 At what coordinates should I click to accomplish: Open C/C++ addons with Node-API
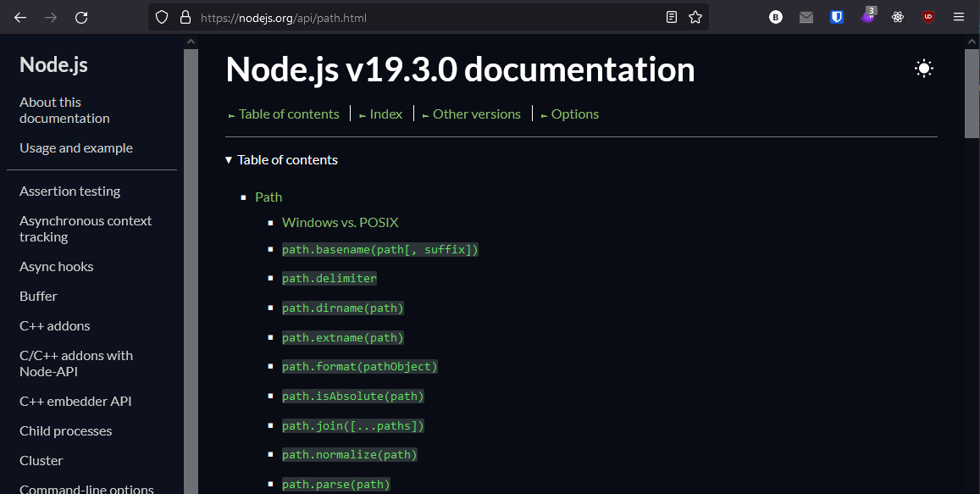point(76,364)
